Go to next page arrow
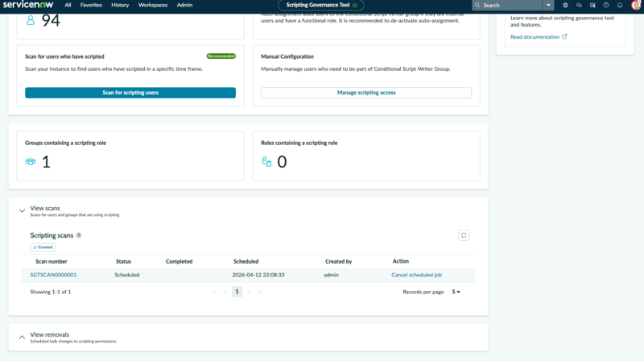The image size is (644, 361). pyautogui.click(x=248, y=292)
